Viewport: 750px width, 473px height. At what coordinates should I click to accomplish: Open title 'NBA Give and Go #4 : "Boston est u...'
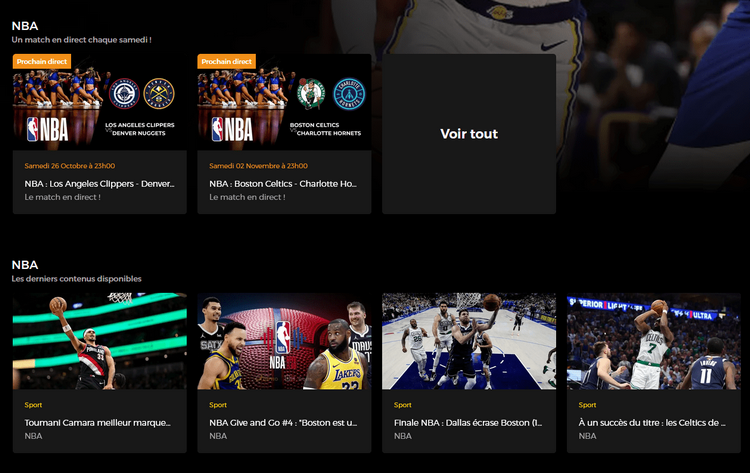pyautogui.click(x=283, y=423)
